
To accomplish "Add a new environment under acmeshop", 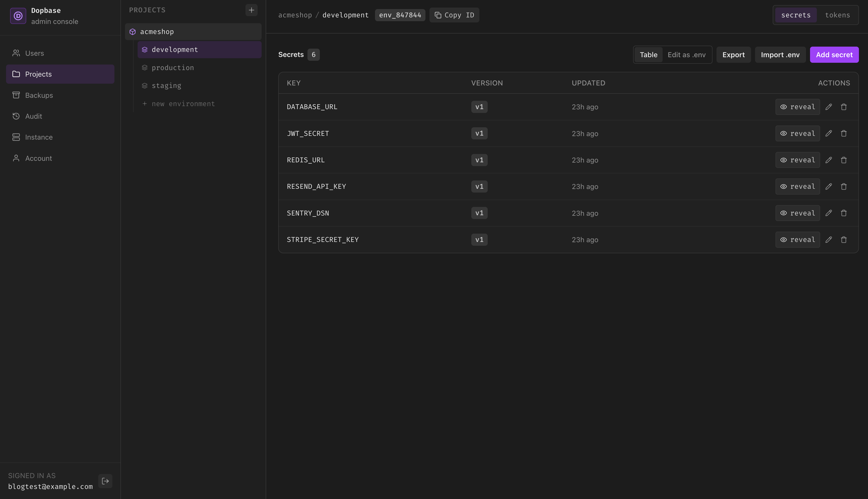I will click(199, 104).
